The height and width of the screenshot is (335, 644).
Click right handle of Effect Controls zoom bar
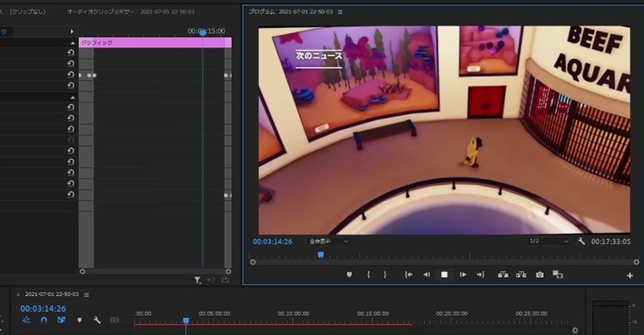228,272
